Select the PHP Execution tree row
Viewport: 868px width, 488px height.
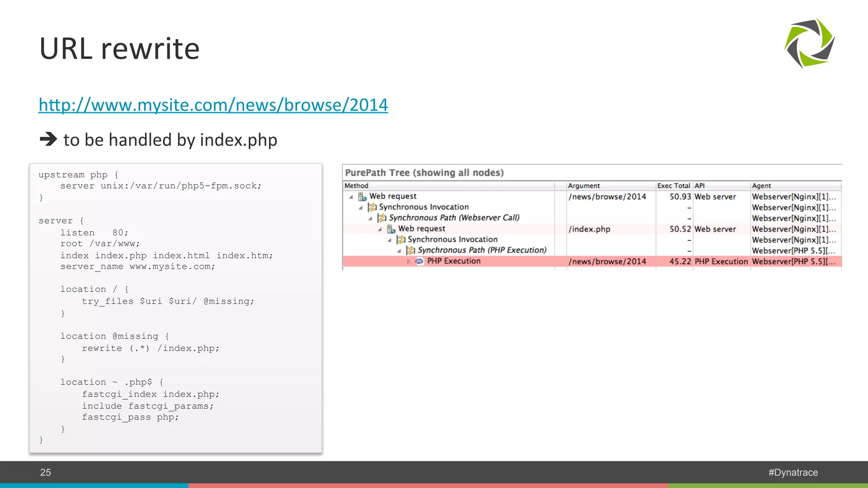pyautogui.click(x=592, y=261)
